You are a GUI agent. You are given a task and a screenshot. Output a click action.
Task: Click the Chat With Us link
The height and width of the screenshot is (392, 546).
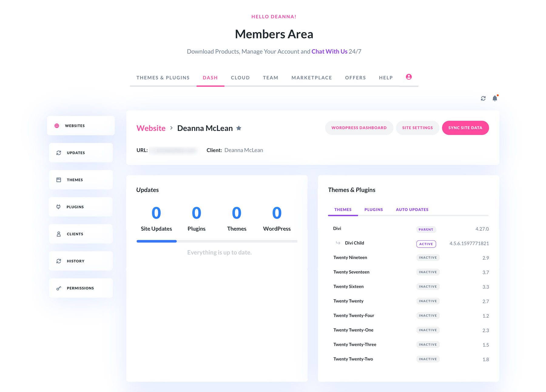[x=329, y=51]
